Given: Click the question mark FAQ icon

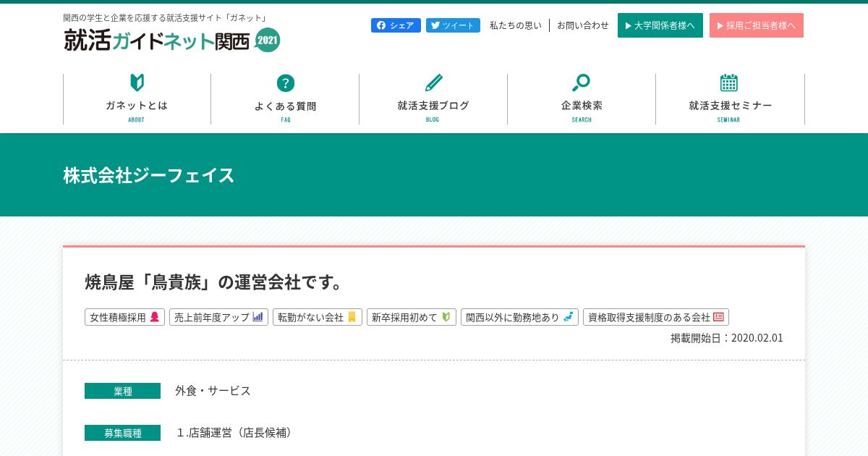Looking at the screenshot, I should point(286,83).
